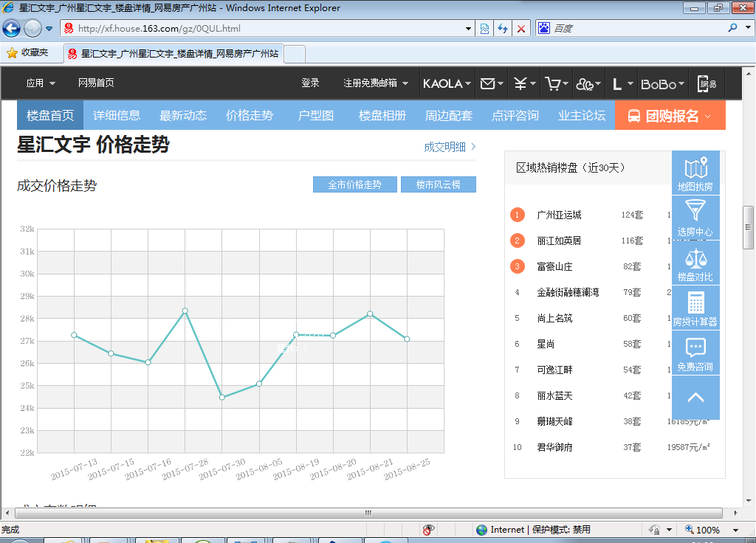Click the 2015-07-28 peak data point
This screenshot has width=756, height=543.
click(x=185, y=311)
